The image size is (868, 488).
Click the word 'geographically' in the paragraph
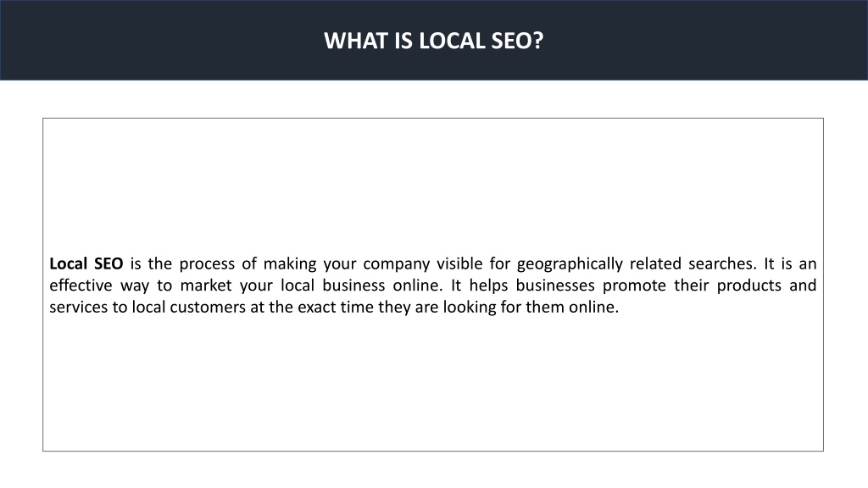570,264
